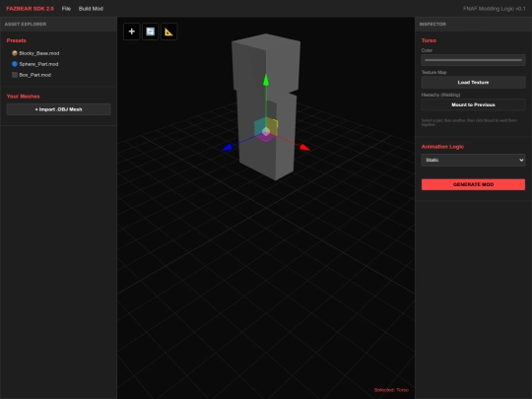The width and height of the screenshot is (532, 399).
Task: Click the FAZBEAR SDK 2.0 logo
Action: [x=30, y=9]
